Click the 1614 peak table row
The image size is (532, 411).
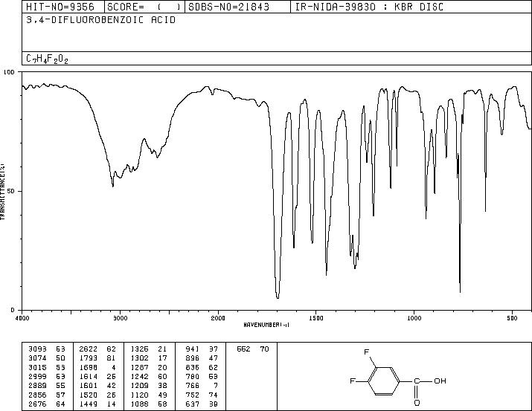[97, 376]
